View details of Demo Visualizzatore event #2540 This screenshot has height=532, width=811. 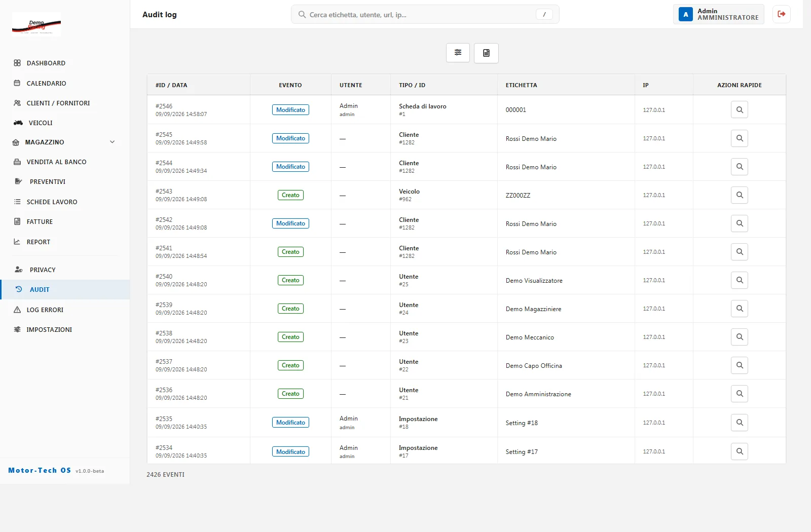(x=740, y=280)
